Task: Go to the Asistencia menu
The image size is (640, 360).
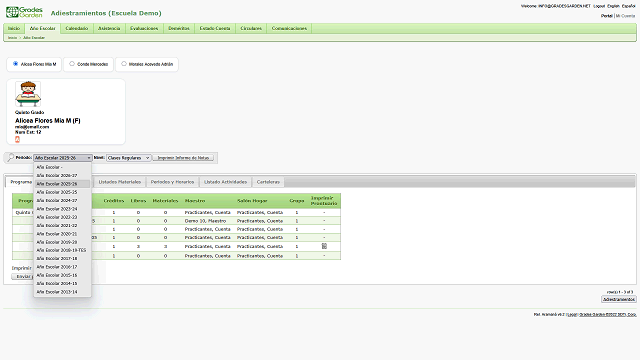Action: [109, 28]
